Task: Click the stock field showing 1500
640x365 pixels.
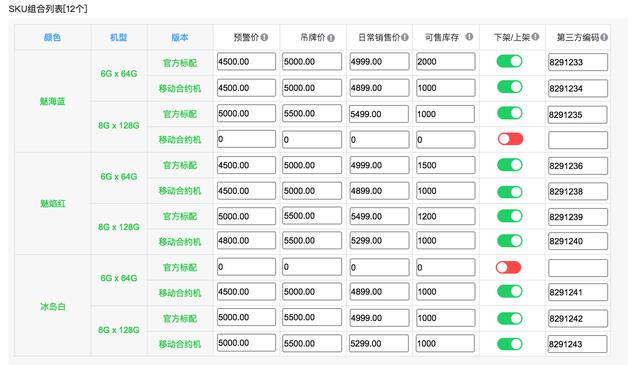Action: pos(445,165)
